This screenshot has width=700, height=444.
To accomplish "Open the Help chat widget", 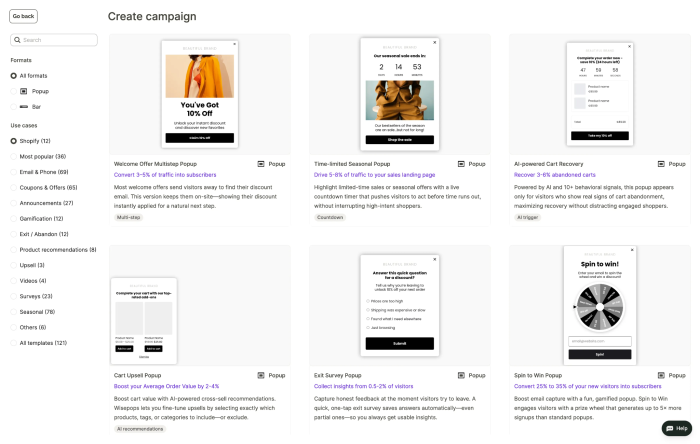I will pos(676,428).
